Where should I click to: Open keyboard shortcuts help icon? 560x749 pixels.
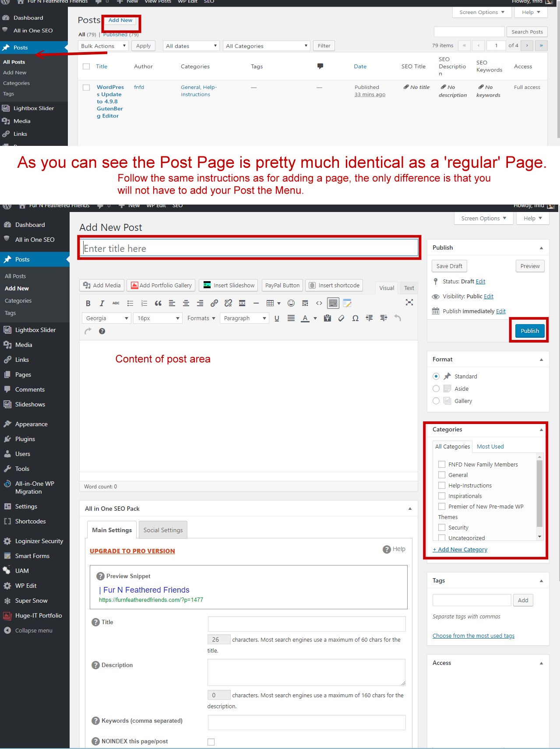pyautogui.click(x=102, y=331)
